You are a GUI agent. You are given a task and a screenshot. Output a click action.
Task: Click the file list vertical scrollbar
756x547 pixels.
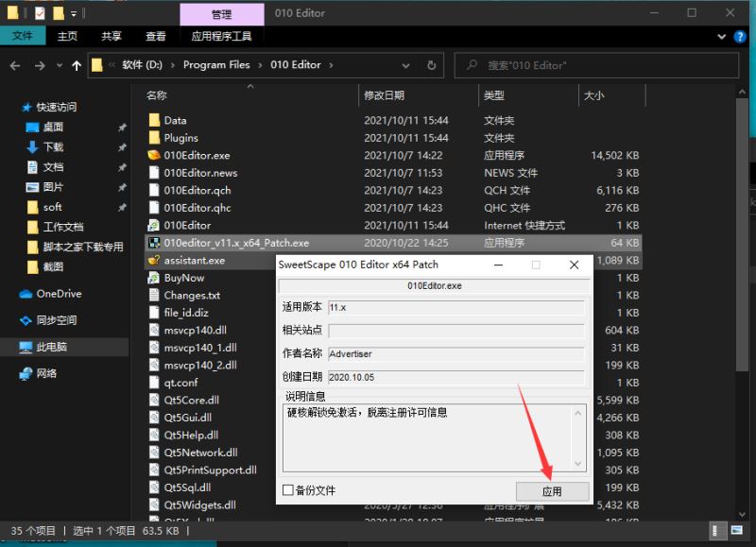pos(742,234)
